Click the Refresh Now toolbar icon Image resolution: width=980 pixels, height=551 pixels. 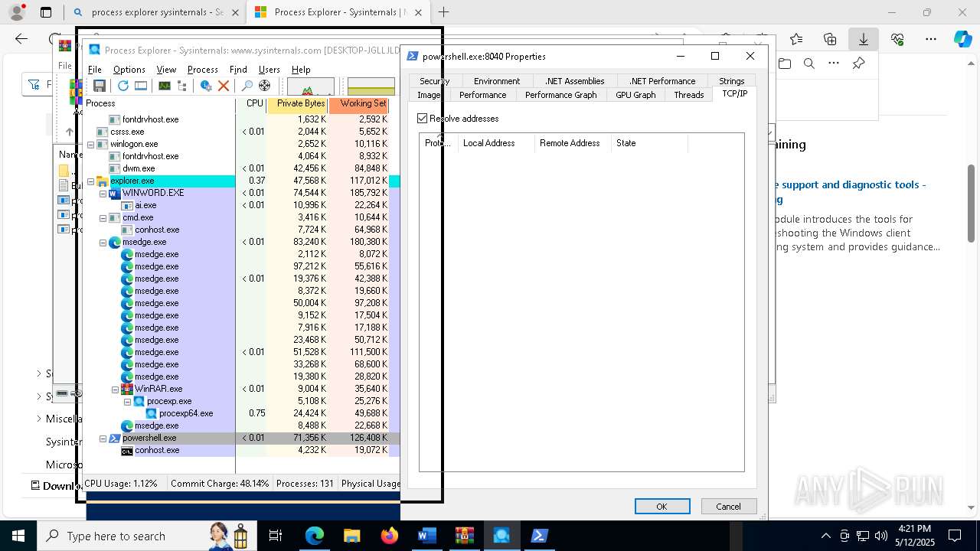pos(123,86)
